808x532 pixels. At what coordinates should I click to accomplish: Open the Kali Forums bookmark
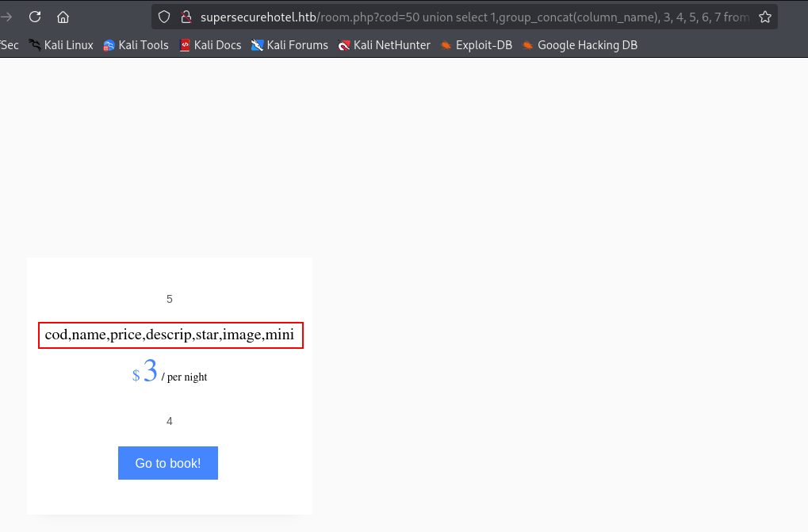point(289,45)
